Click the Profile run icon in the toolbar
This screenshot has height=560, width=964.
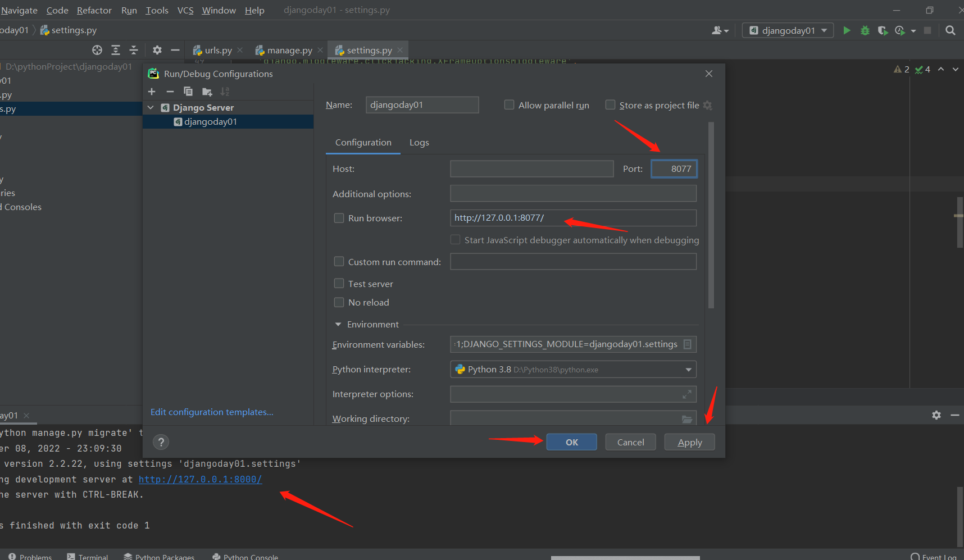point(900,30)
